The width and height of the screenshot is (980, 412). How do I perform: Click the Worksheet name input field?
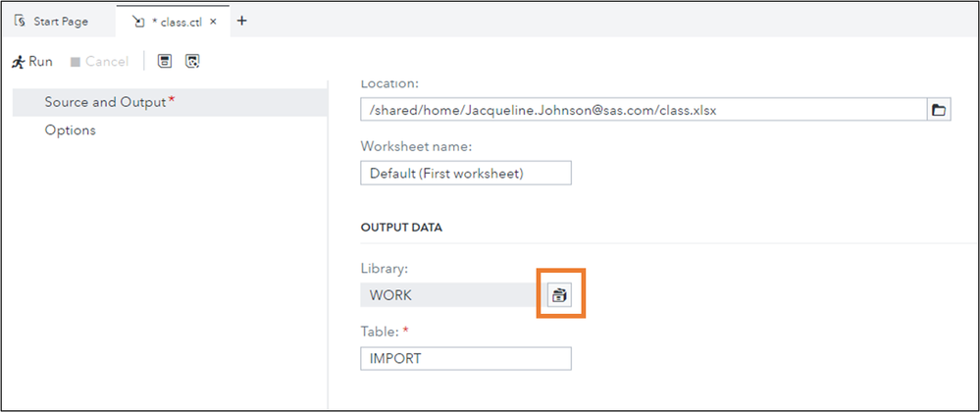click(x=465, y=174)
